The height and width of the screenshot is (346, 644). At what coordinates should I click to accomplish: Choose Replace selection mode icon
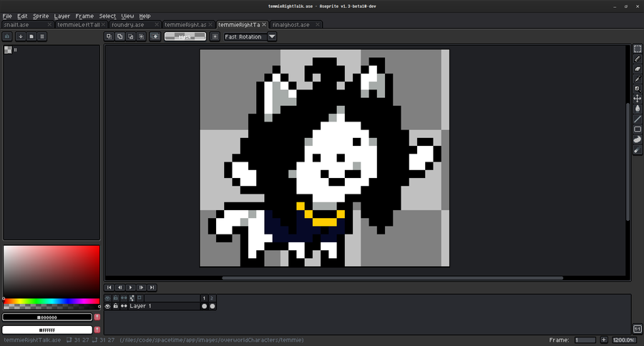[109, 36]
